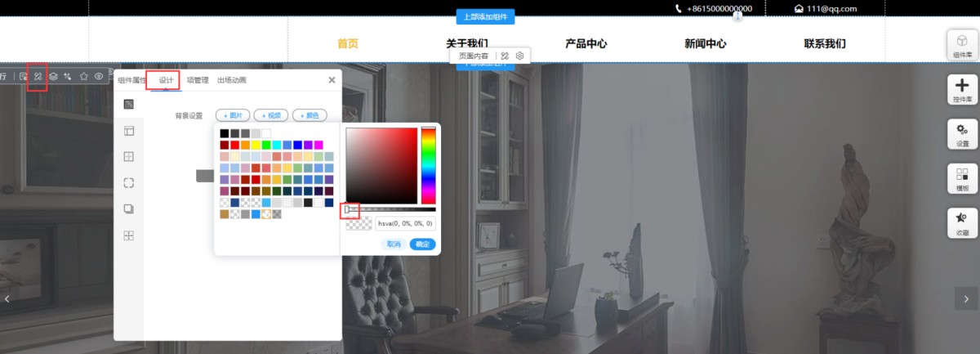
Task: Select the border grid icon in panel sidebar
Action: [x=128, y=156]
